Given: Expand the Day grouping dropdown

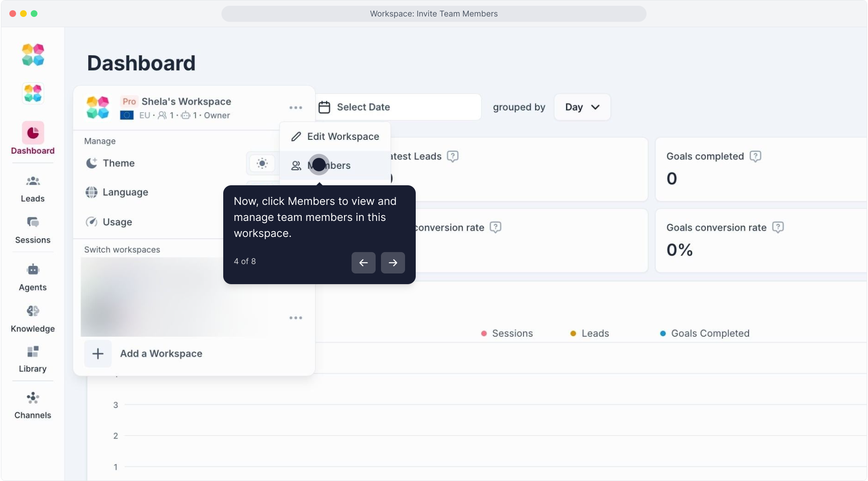Looking at the screenshot, I should point(582,107).
